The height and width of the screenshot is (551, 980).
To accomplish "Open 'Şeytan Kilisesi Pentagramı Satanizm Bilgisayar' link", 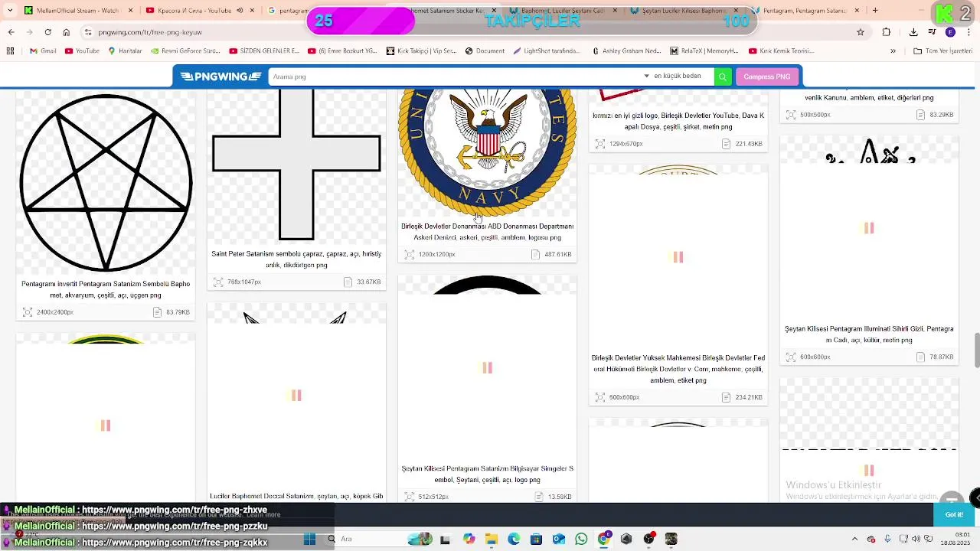I will click(x=487, y=474).
